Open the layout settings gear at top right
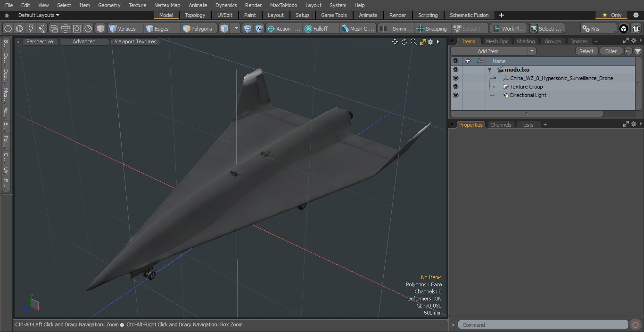The height and width of the screenshot is (332, 644). click(x=636, y=15)
